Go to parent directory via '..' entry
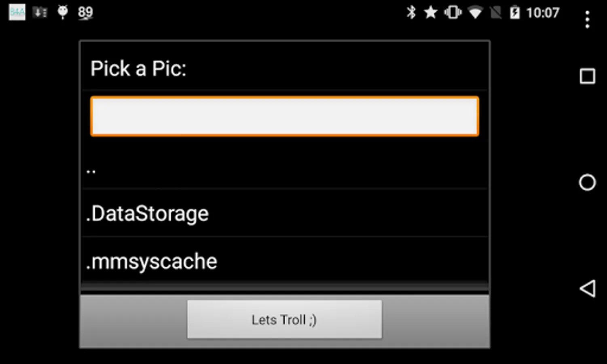The height and width of the screenshot is (364, 607). [285, 168]
